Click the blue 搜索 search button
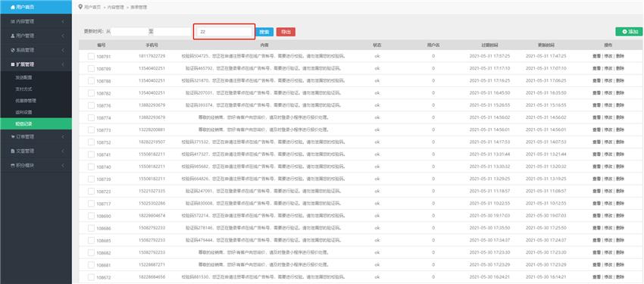The height and width of the screenshot is (284, 644). click(265, 32)
